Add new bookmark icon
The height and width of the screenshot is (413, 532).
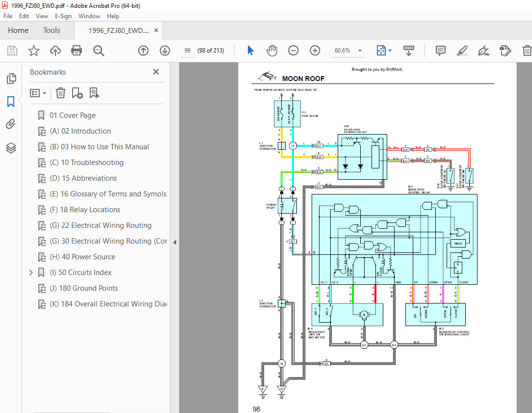point(77,93)
